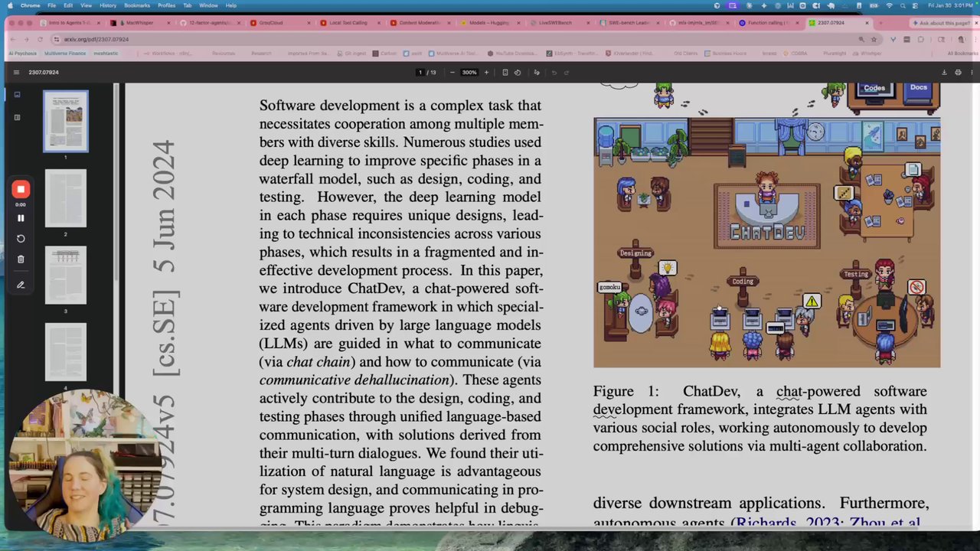The image size is (980, 551).
Task: Open Multiverse Finance bookmark
Action: click(x=64, y=54)
